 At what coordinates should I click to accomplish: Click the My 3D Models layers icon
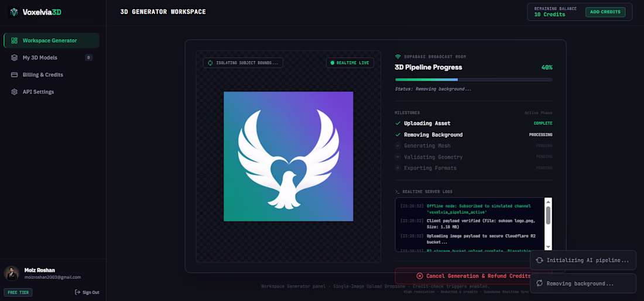click(x=15, y=57)
